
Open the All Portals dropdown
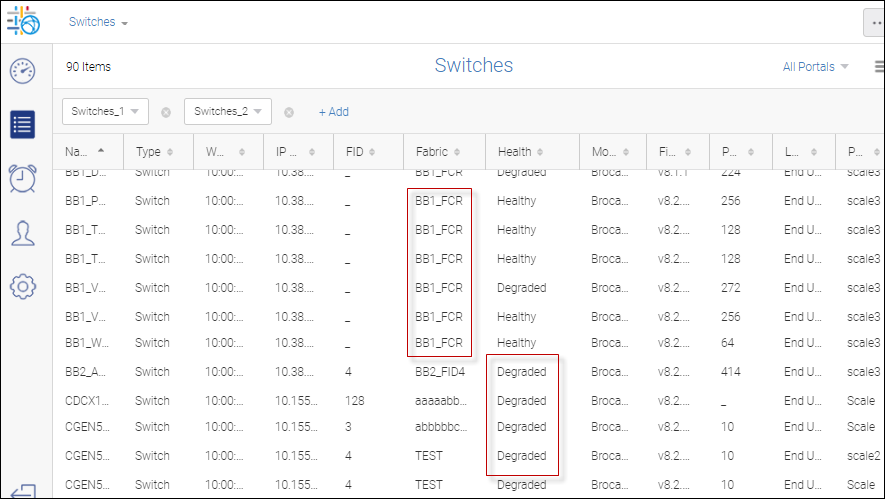[815, 67]
